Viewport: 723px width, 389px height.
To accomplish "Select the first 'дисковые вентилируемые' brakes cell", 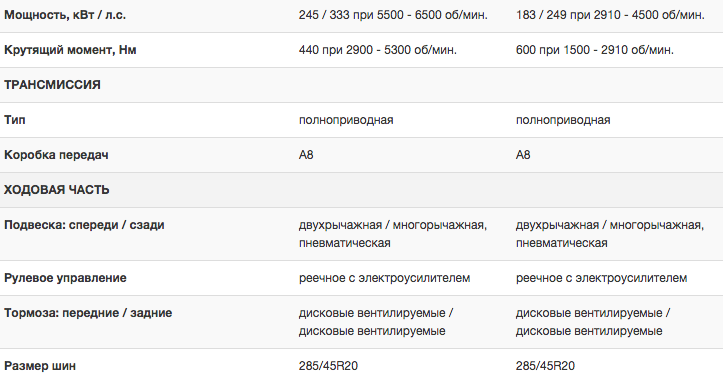I will click(x=376, y=322).
